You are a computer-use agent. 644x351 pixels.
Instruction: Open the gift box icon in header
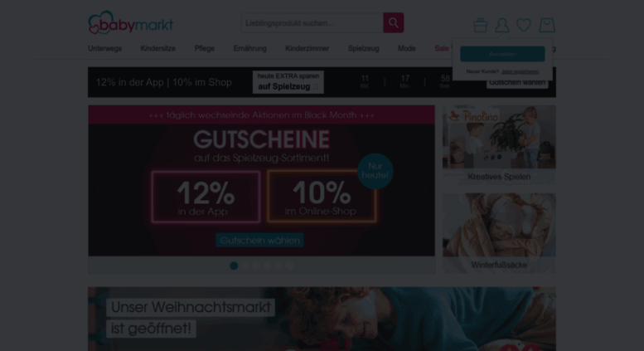click(x=480, y=25)
